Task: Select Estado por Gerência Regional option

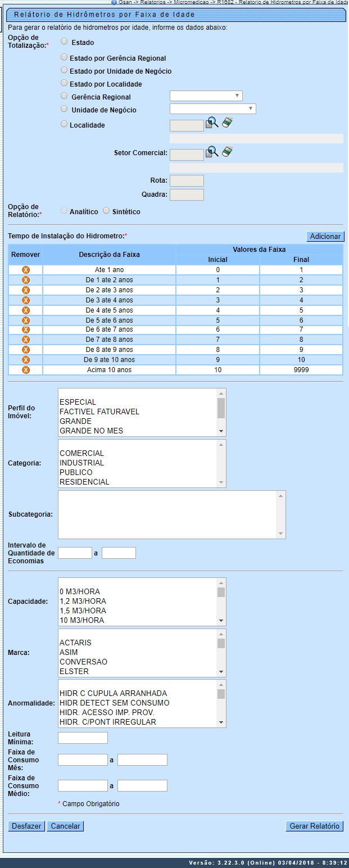Action: [64, 57]
